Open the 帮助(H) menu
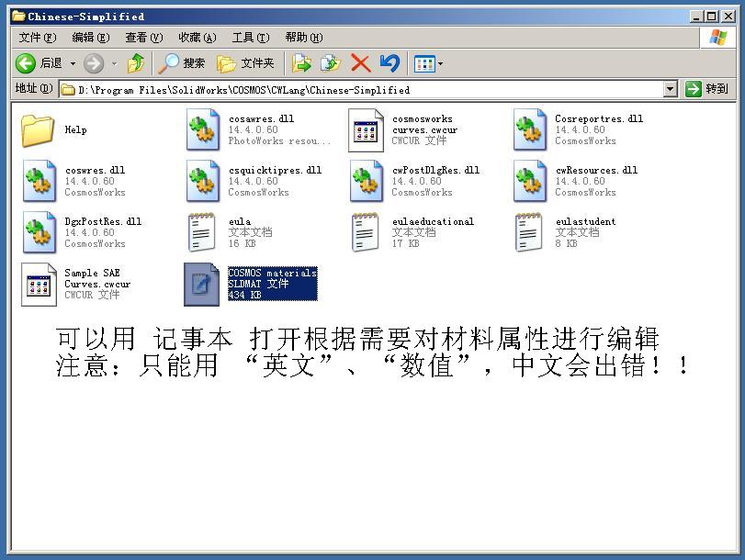Screen dimensions: 745x560 (x=304, y=37)
